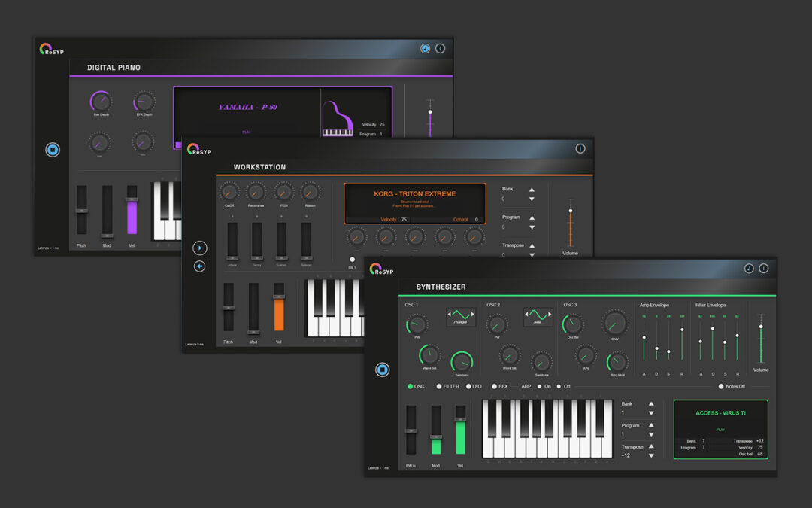Click the Amp Envelope A slider
The width and height of the screenshot is (812, 508).
(644, 341)
